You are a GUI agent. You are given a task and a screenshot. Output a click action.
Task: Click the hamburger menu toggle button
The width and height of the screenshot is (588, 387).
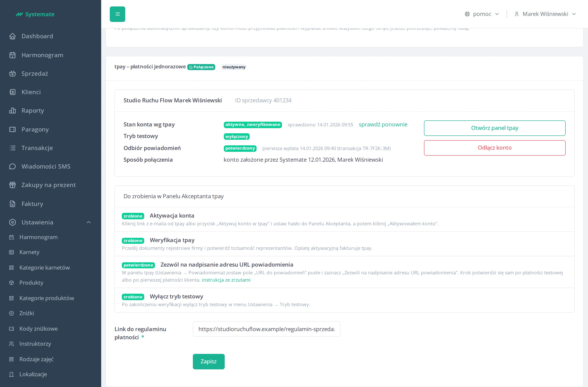click(x=117, y=14)
